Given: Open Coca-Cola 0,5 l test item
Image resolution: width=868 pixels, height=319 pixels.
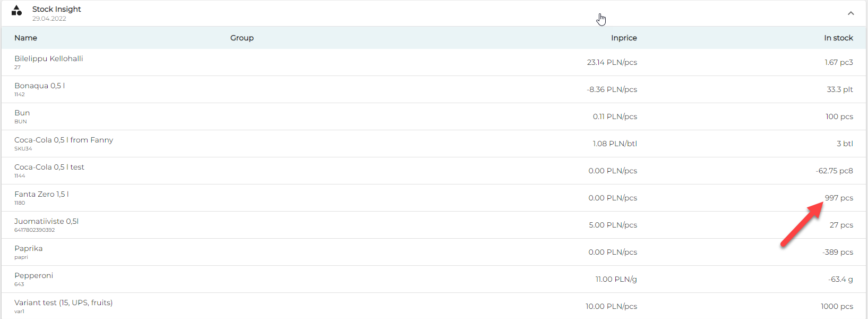Looking at the screenshot, I should (x=49, y=167).
